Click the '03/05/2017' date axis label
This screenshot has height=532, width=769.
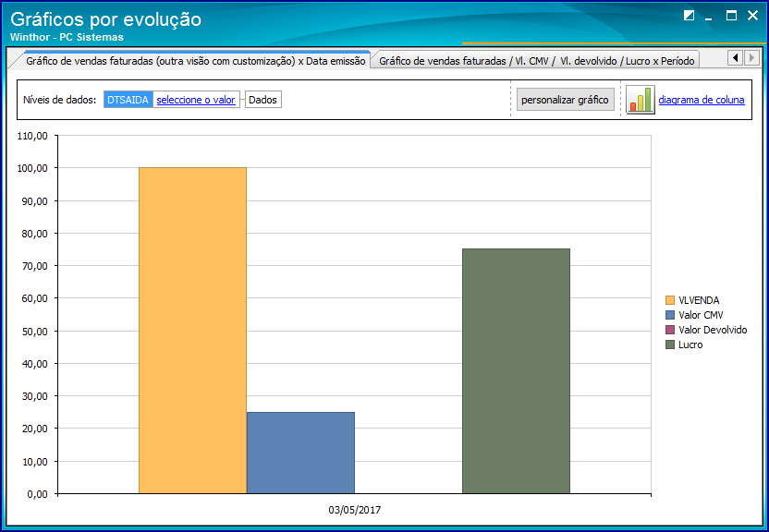355,510
